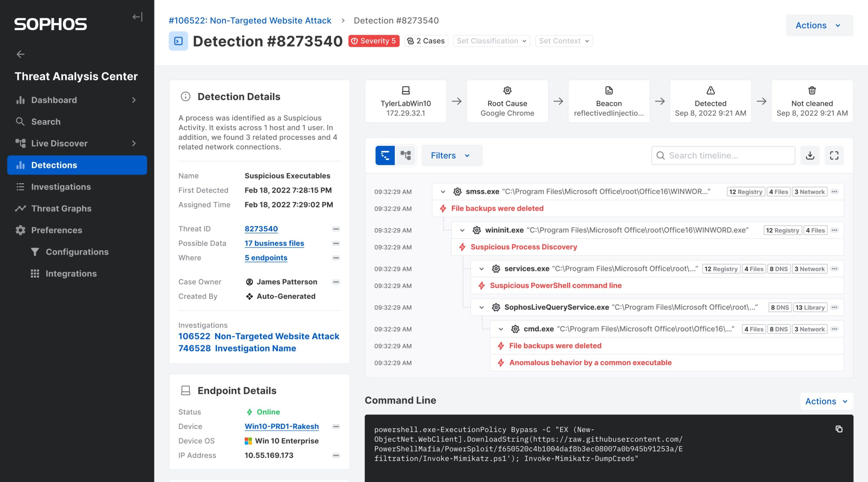The width and height of the screenshot is (868, 482).
Task: Download the timeline data
Action: [810, 155]
